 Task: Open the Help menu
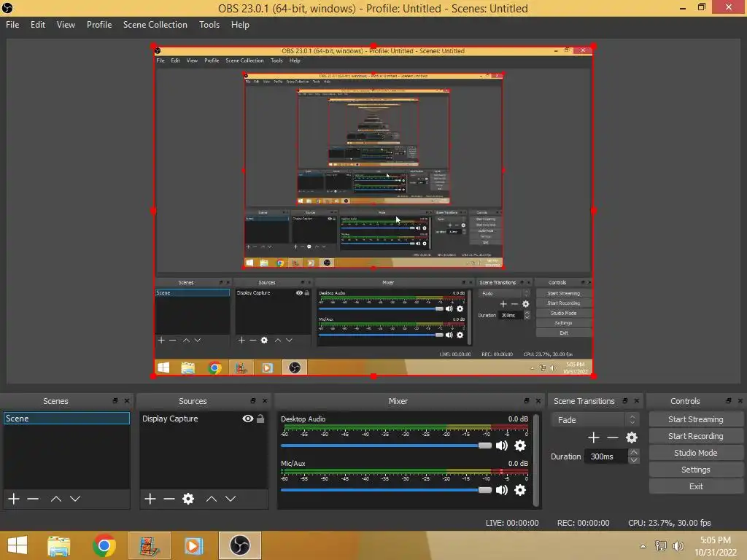pos(240,25)
